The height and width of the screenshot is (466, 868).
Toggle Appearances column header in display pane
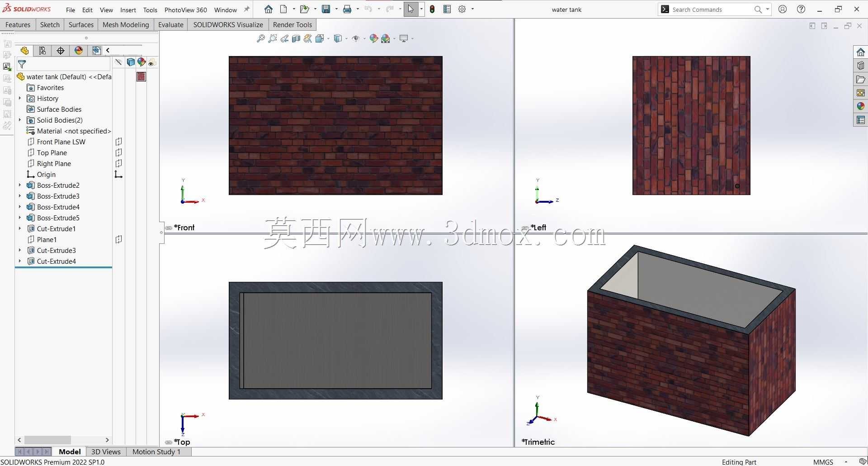tap(142, 62)
